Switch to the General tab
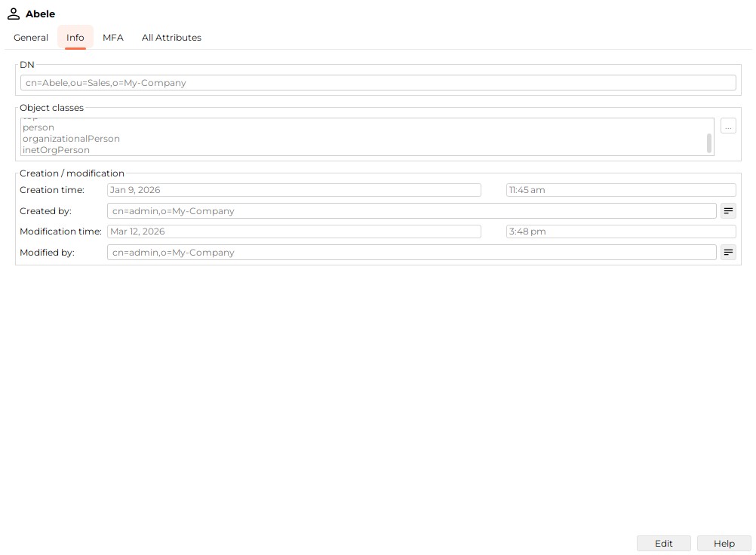The image size is (756, 555). tap(31, 38)
